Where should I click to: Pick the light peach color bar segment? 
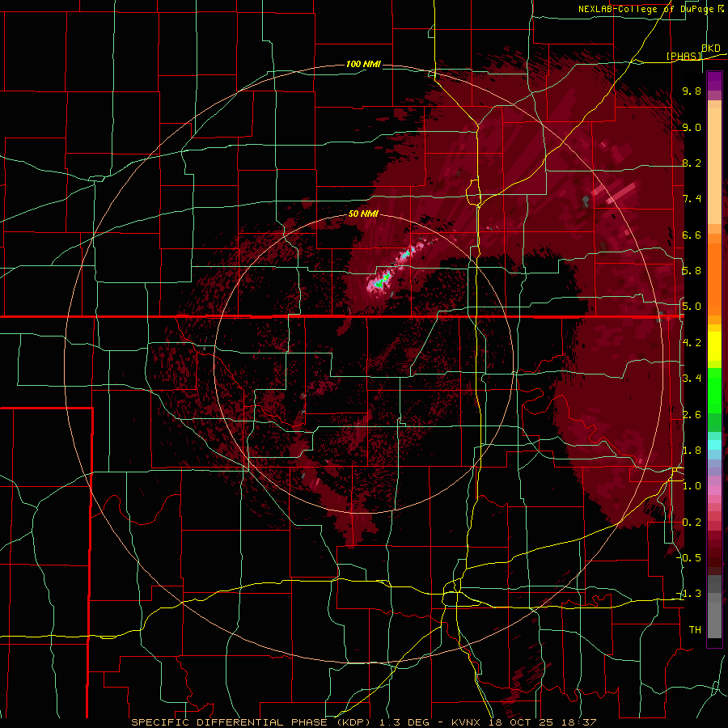tap(714, 166)
